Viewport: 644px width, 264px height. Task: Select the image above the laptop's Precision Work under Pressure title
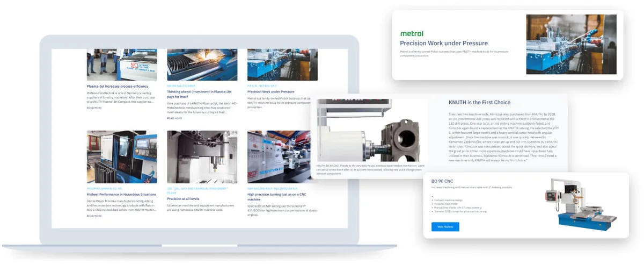(x=282, y=65)
